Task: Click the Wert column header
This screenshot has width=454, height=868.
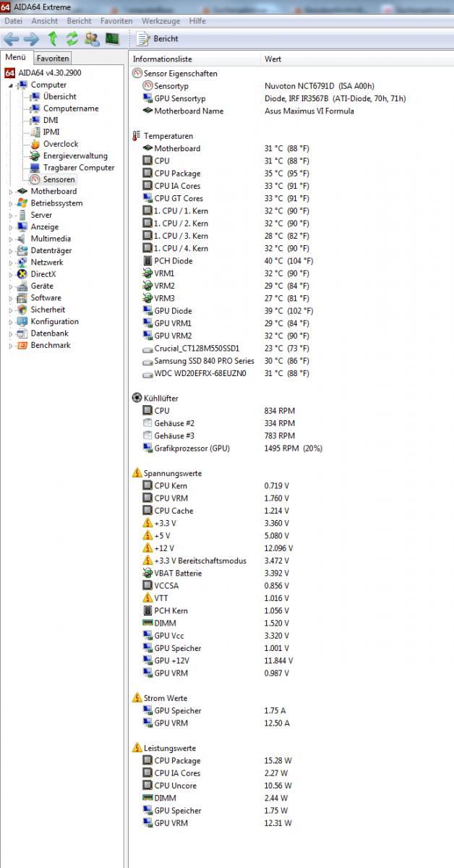Action: [x=357, y=59]
